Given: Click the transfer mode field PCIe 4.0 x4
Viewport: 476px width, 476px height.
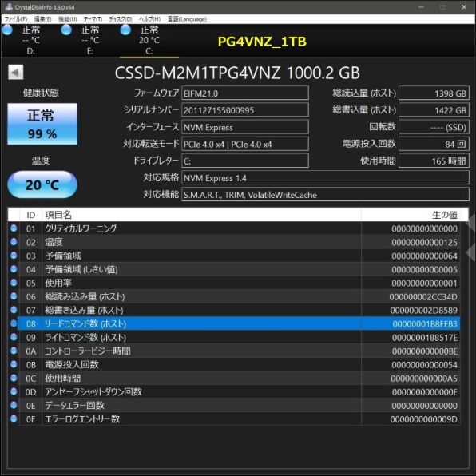Looking at the screenshot, I should click(245, 144).
